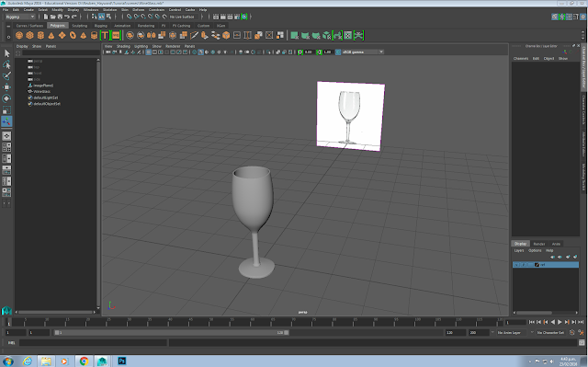
Task: Select the Move tool in toolbox
Action: (6, 87)
